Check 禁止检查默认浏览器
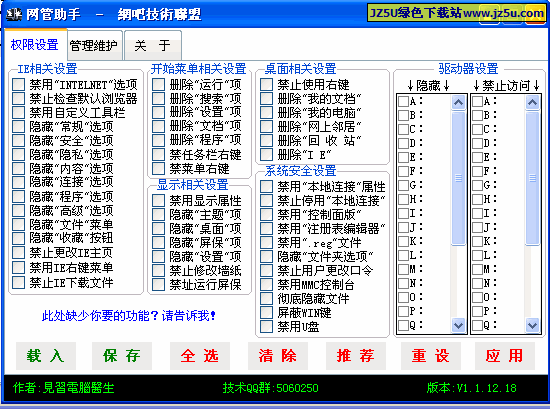The image size is (550, 409). coord(19,99)
